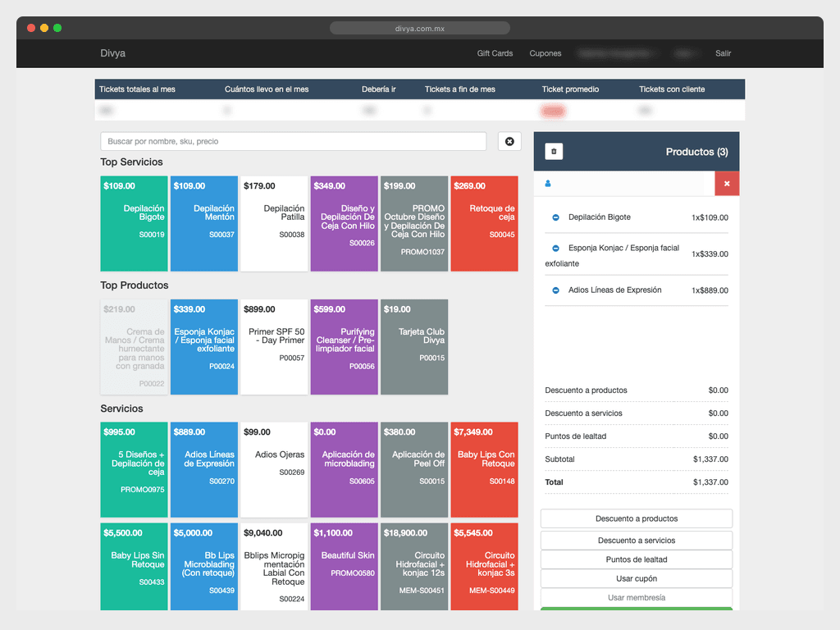The height and width of the screenshot is (630, 840).
Task: Click the red X to remove the client
Action: (x=727, y=184)
